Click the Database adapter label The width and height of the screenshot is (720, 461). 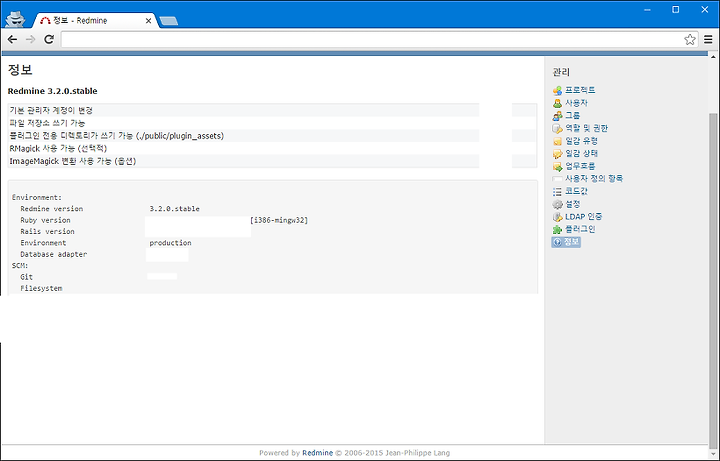[x=54, y=254]
